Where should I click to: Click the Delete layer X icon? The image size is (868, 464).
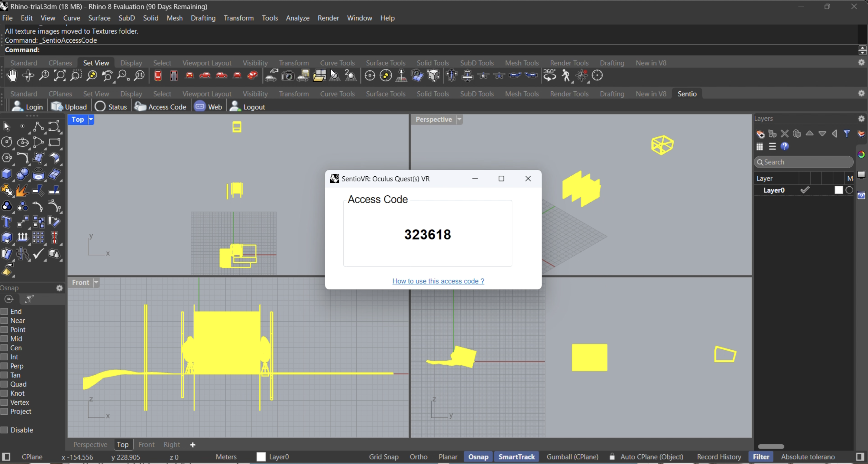(785, 134)
